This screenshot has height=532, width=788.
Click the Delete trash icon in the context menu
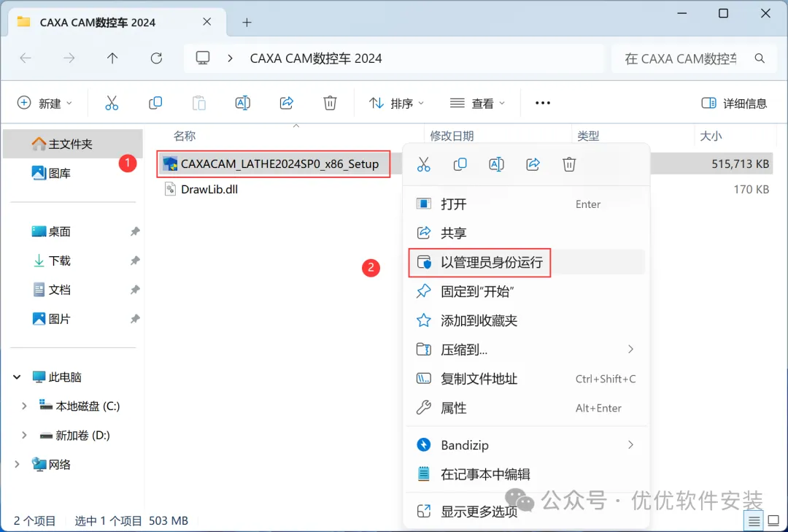(x=569, y=164)
